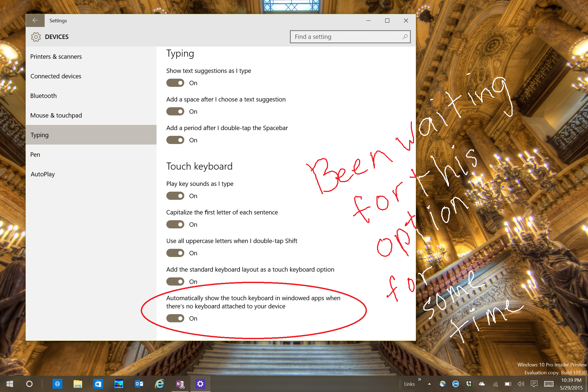Click the Touch keyboard section heading

pos(199,166)
